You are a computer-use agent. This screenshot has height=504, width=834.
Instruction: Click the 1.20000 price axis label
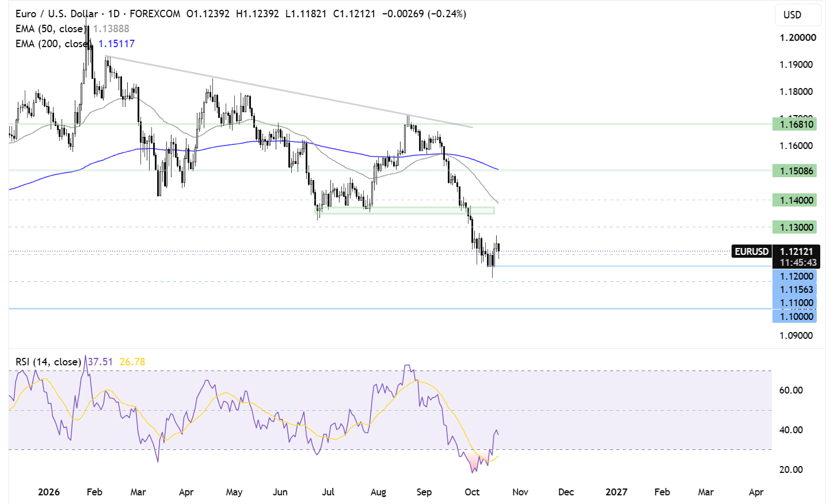[798, 38]
